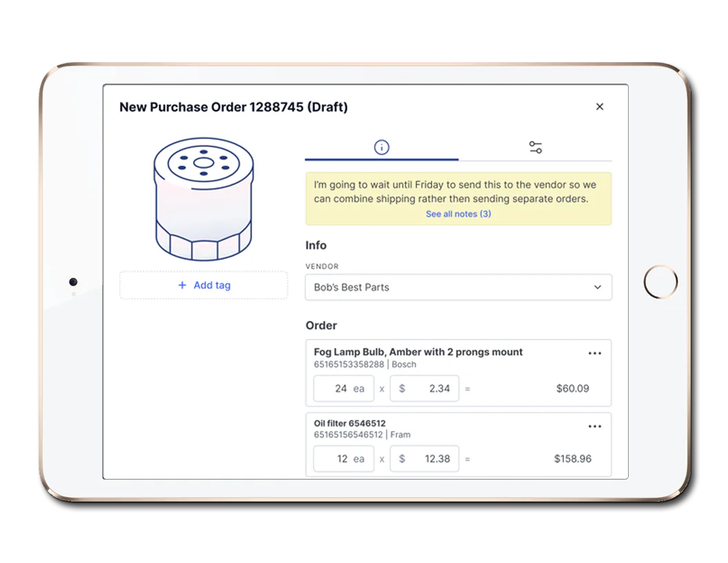This screenshot has height=563, width=728.
Task: Open more options for Oil filter 6546512 item
Action: [x=595, y=426]
